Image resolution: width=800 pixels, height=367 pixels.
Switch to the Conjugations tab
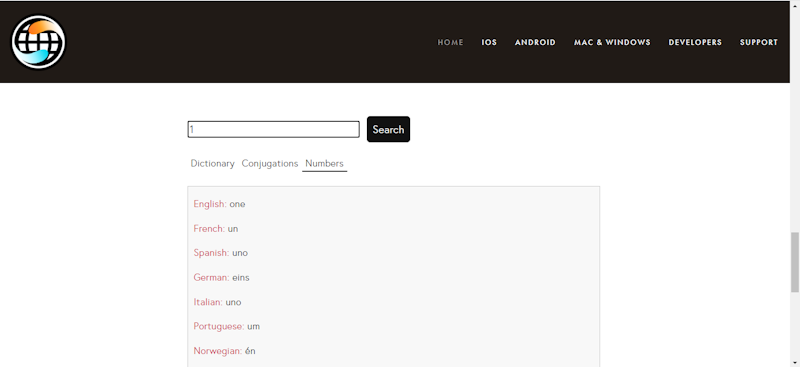(x=270, y=164)
